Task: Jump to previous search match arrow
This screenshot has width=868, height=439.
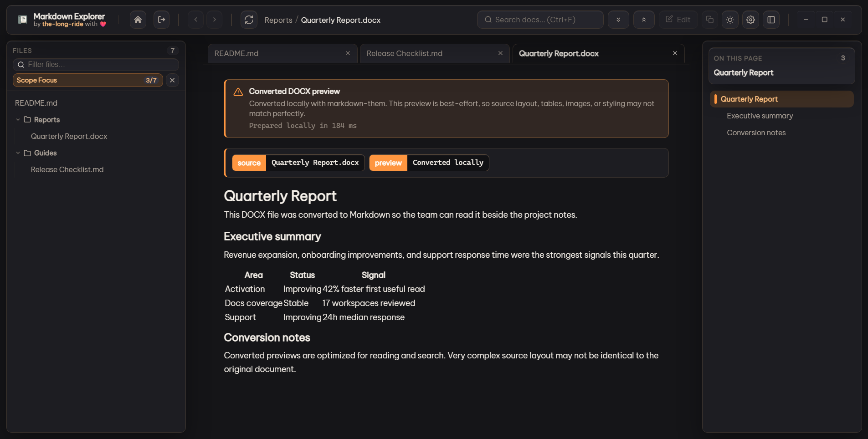Action: [644, 20]
